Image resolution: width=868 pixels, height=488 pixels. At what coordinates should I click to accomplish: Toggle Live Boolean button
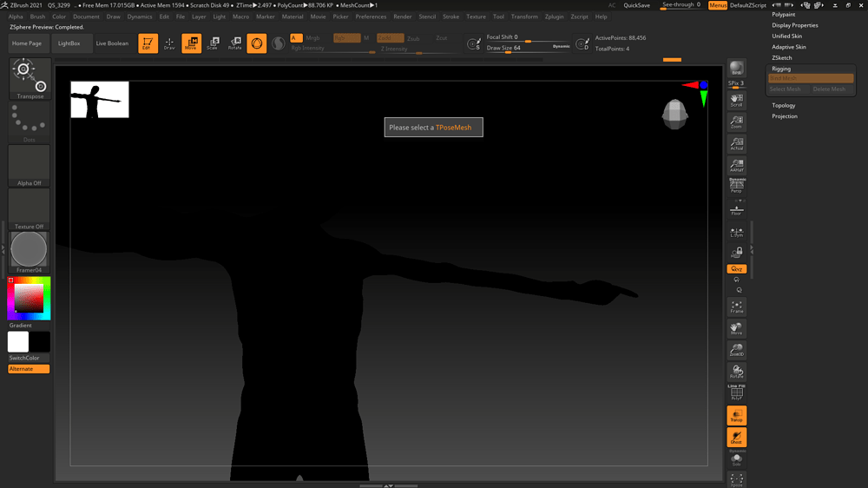(x=112, y=43)
